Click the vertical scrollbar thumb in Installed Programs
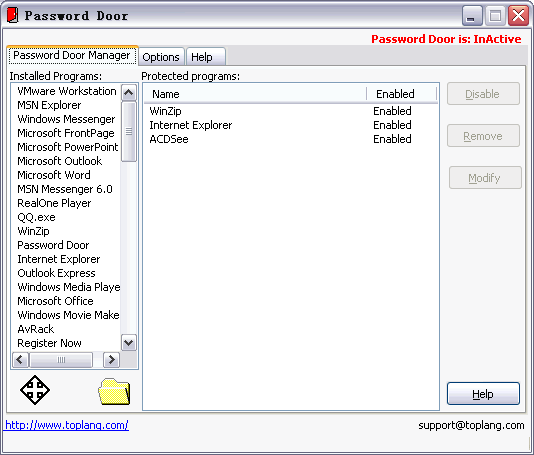The width and height of the screenshot is (534, 455). point(129,131)
